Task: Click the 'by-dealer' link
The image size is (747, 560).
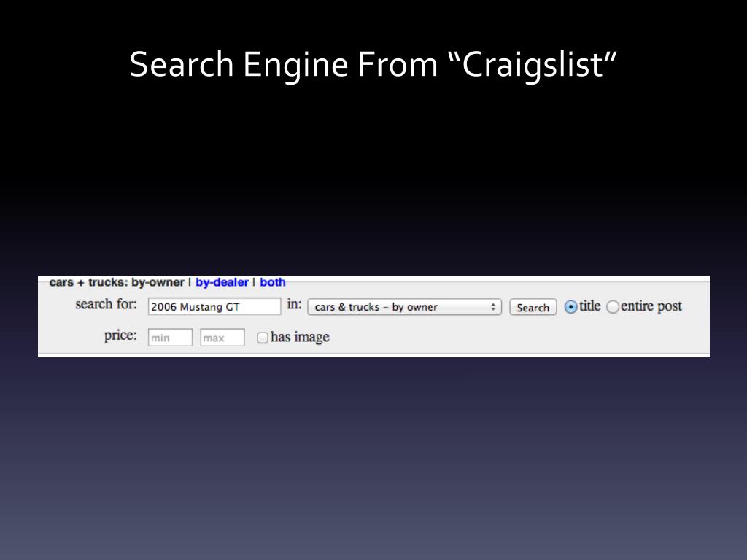Action: 222,282
